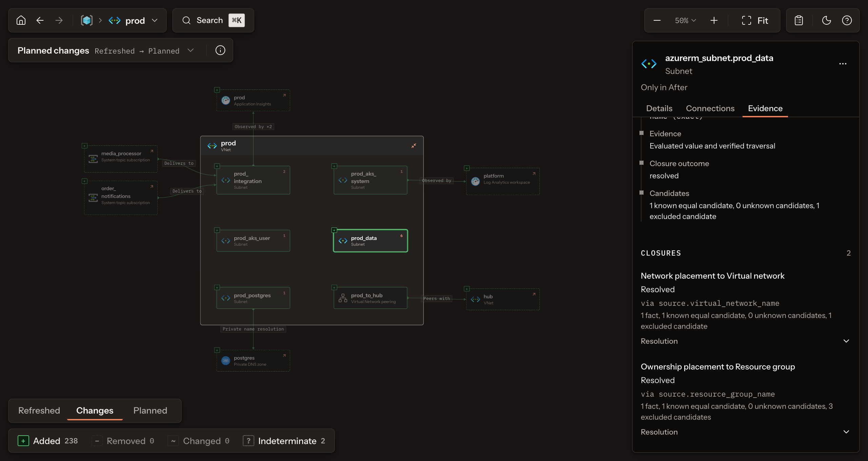Zoom out with the minus button
Viewport: 868px width, 461px height.
[x=657, y=20]
